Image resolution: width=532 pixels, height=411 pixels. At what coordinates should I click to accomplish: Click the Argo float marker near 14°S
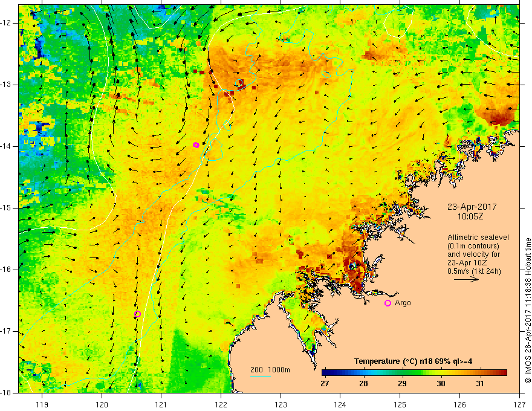coord(196,145)
